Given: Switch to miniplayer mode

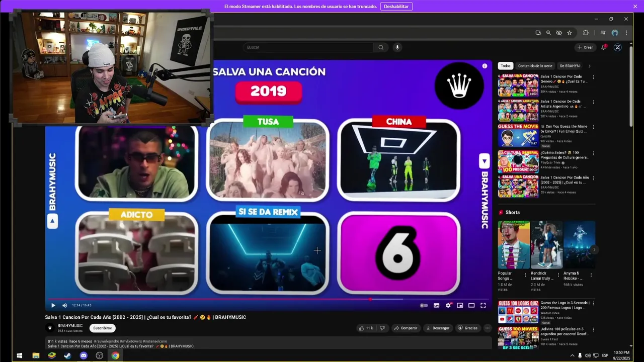Looking at the screenshot, I should pos(460,305).
